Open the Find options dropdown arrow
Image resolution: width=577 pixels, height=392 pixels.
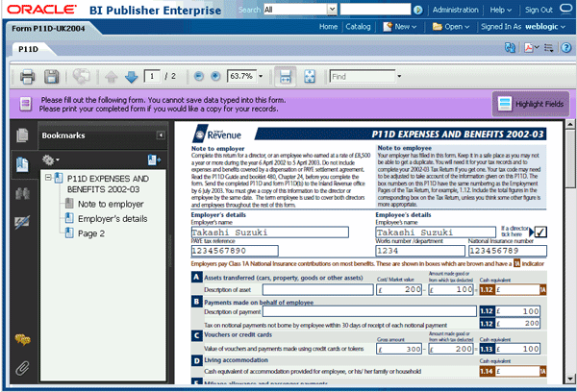(x=399, y=77)
